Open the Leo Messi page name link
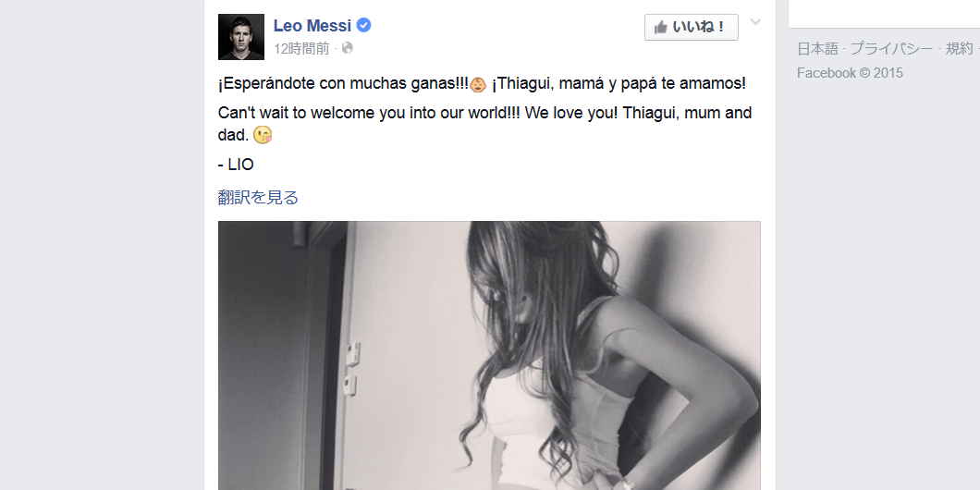This screenshot has height=490, width=980. [x=312, y=26]
